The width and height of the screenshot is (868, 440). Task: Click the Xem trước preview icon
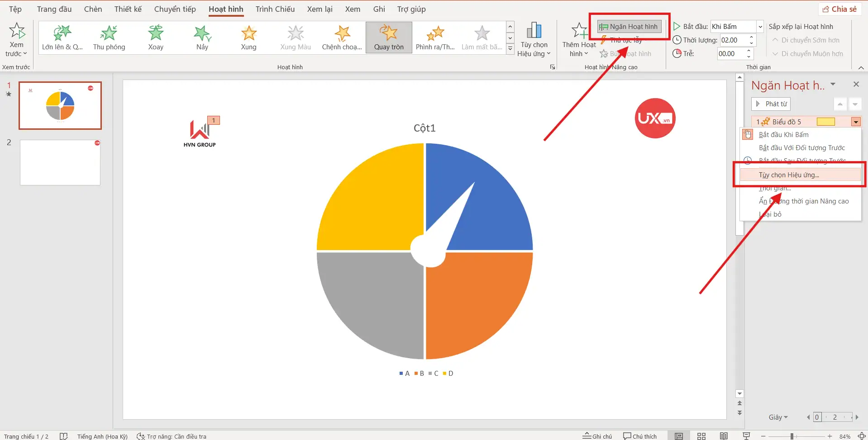(17, 32)
